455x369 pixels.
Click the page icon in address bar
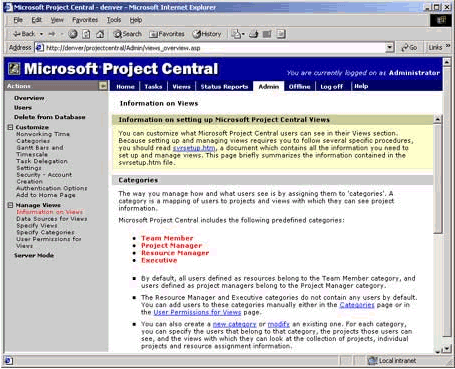[x=40, y=48]
